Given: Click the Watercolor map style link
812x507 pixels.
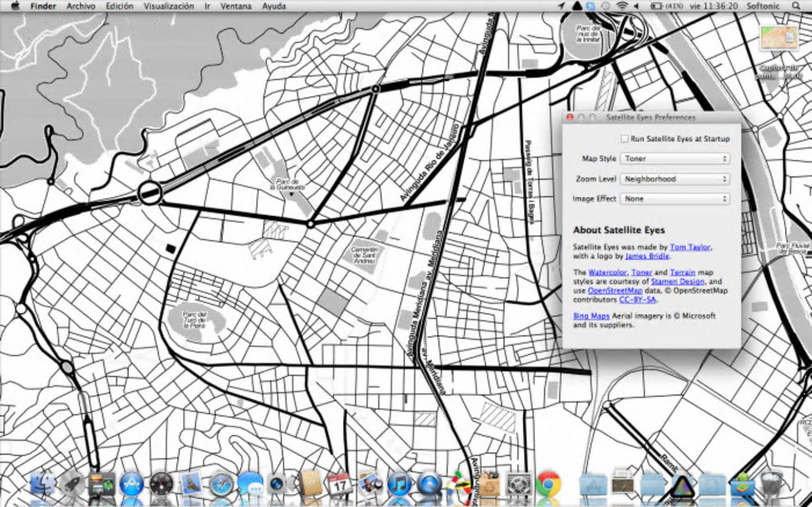Looking at the screenshot, I should pyautogui.click(x=607, y=273).
